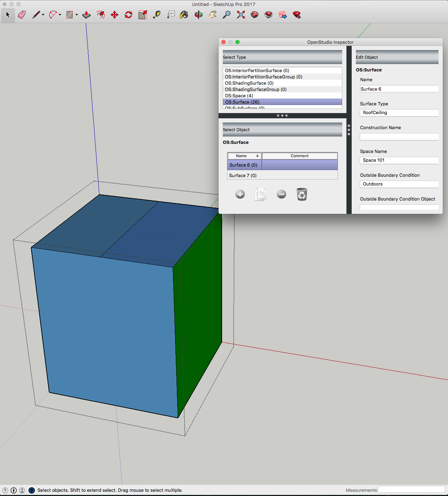Open the Arc tool dropdown arrow

(60, 15)
